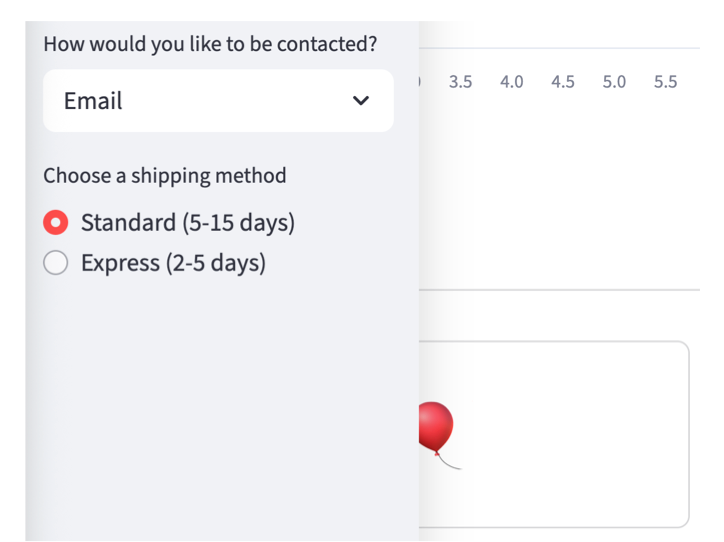The image size is (724, 542).
Task: Click the 'Choose a shipping method' label
Action: (x=164, y=176)
